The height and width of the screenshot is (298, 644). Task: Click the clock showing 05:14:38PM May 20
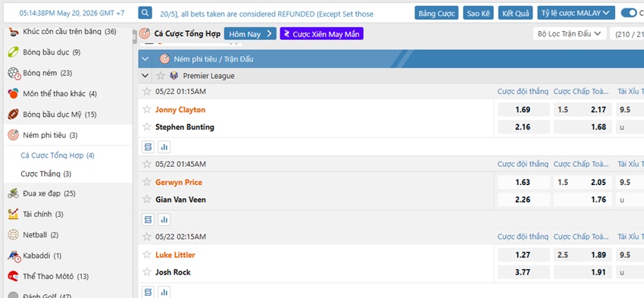[72, 13]
